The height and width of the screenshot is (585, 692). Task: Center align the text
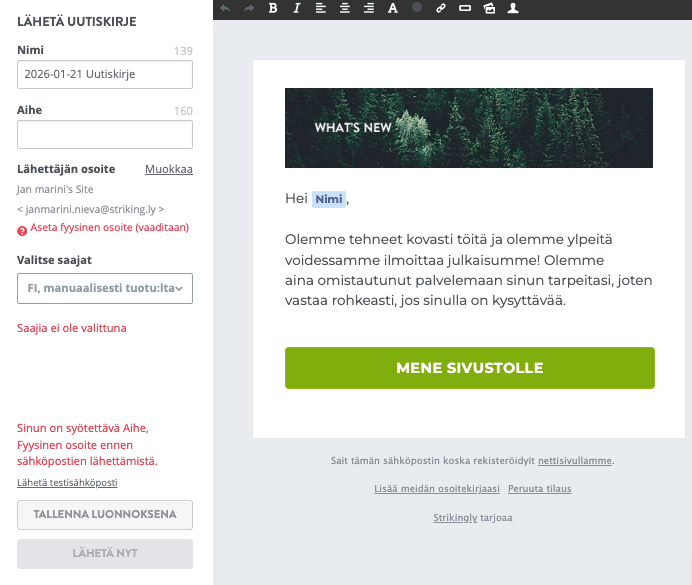tap(345, 8)
